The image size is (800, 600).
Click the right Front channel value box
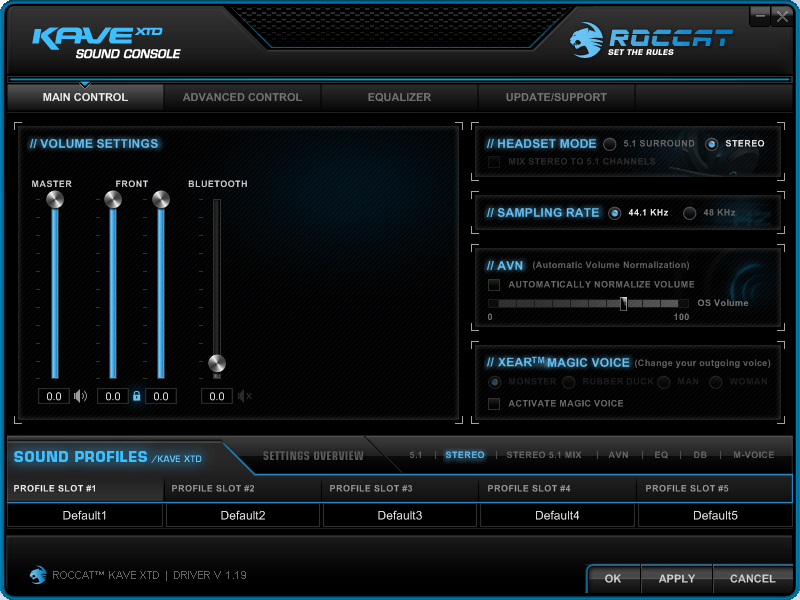[x=161, y=396]
